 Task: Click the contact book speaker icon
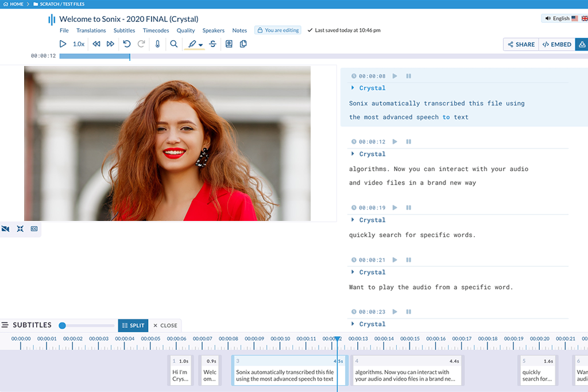(x=229, y=44)
